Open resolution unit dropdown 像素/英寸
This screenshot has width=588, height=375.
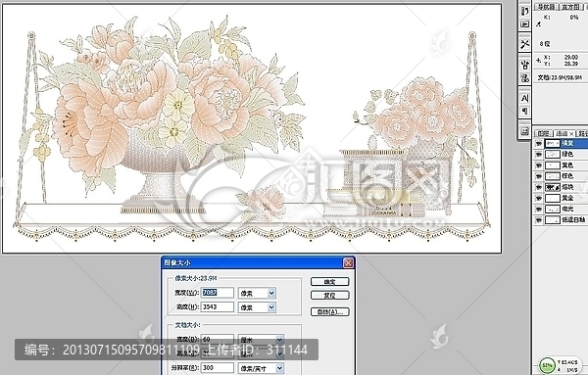click(261, 368)
